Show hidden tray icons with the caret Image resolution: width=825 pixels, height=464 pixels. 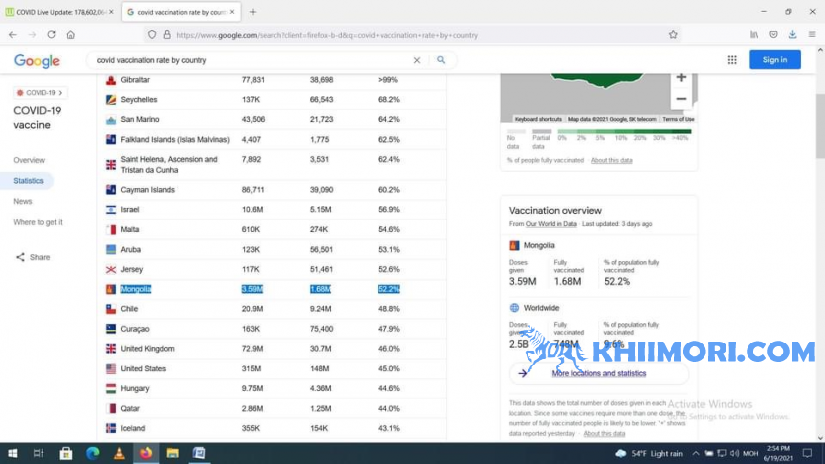696,453
